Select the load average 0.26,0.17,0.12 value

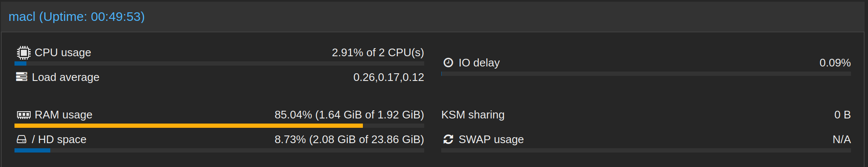[388, 77]
